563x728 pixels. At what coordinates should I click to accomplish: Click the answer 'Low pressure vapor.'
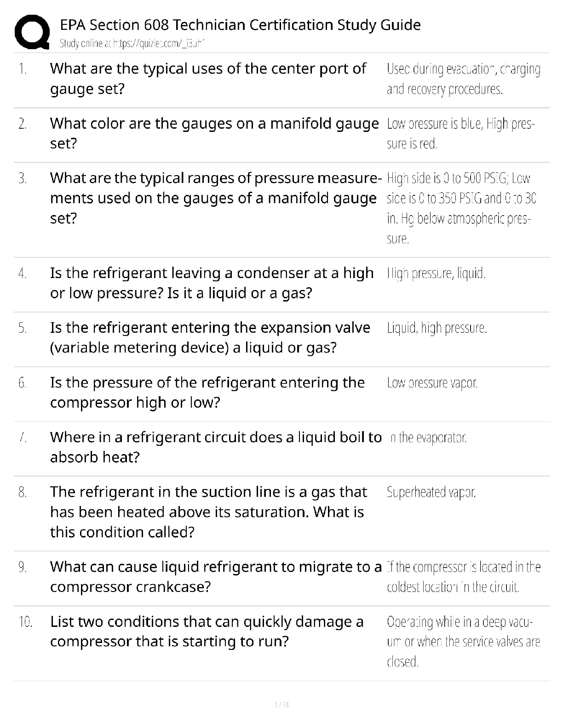tap(432, 382)
